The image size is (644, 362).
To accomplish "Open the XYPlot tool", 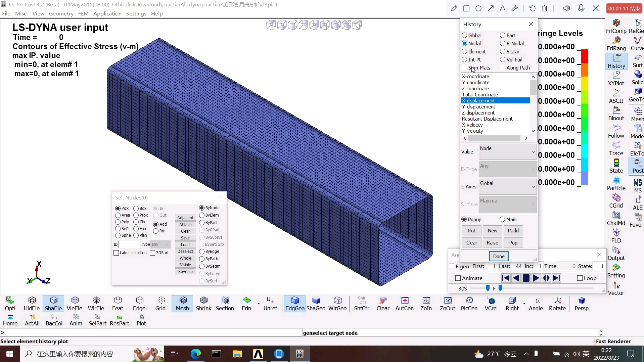I will [x=616, y=79].
